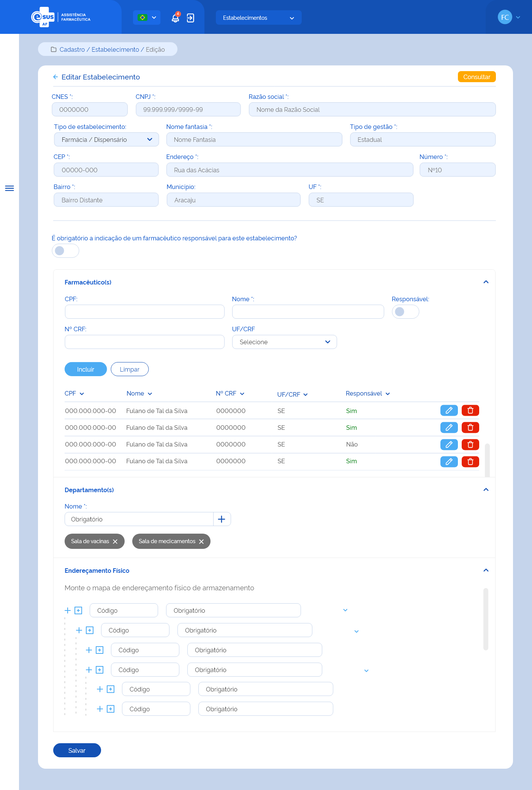Click the back arrow beside Editar Estabelecimento

tap(55, 77)
